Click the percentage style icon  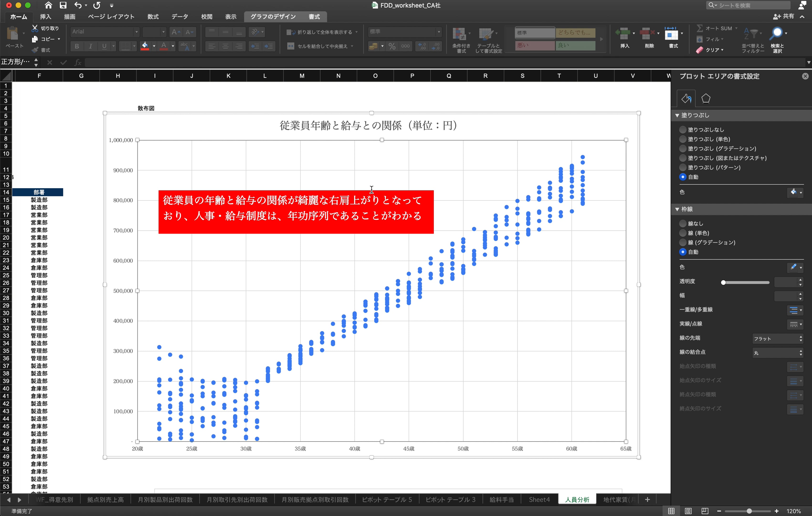click(x=391, y=46)
